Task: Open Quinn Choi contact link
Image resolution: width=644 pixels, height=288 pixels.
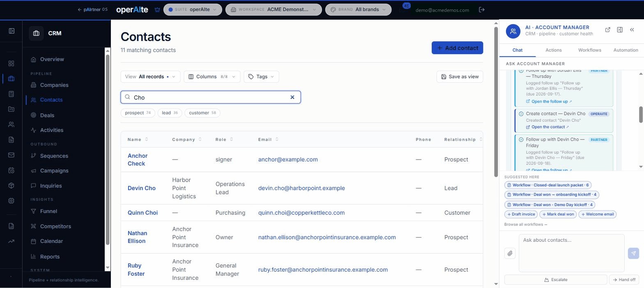Action: click(143, 213)
